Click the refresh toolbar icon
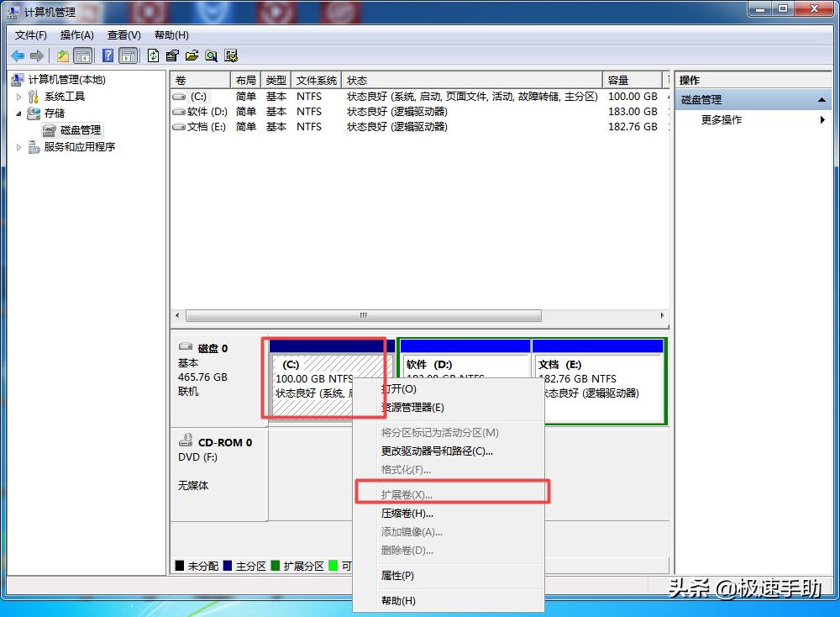The height and width of the screenshot is (617, 840). [152, 55]
